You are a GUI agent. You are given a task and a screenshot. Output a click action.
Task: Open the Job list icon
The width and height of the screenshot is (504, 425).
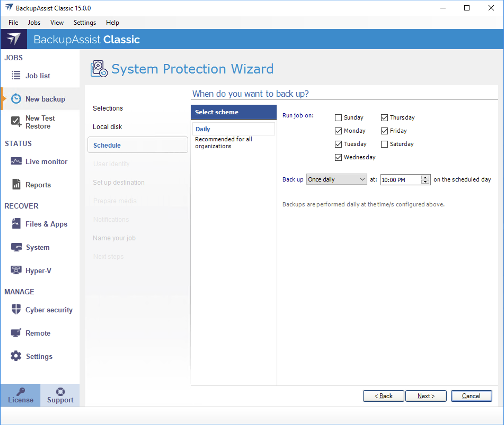coord(16,76)
